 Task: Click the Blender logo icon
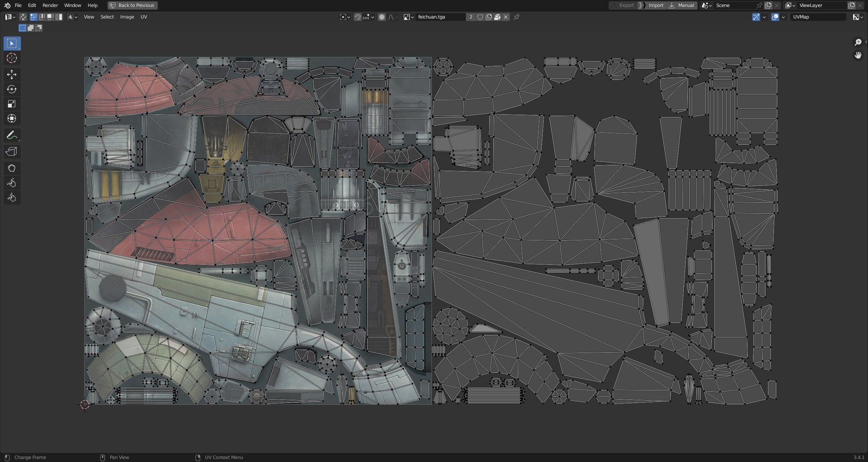click(x=7, y=5)
